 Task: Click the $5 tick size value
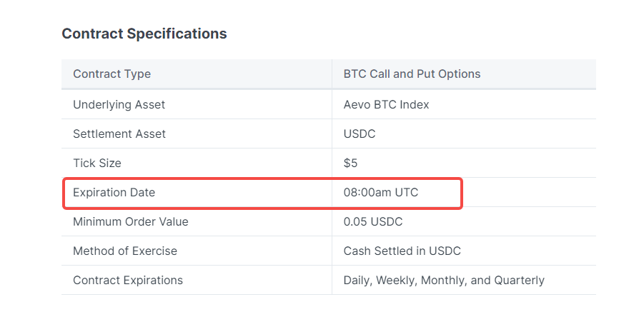click(x=350, y=163)
